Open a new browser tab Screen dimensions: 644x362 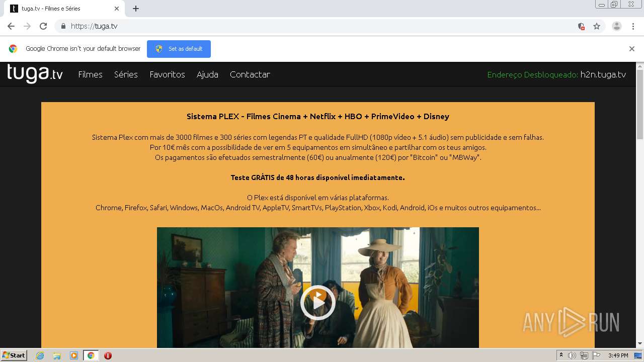(136, 9)
